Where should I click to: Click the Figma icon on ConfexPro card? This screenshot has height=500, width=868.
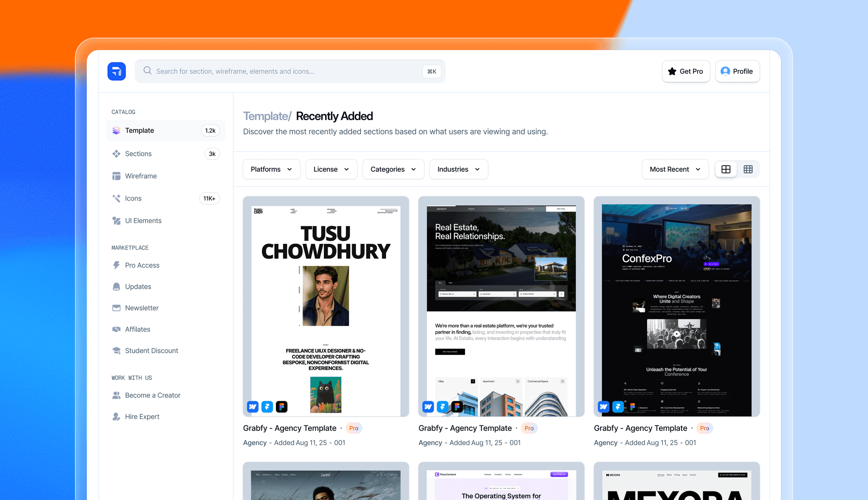pos(632,407)
